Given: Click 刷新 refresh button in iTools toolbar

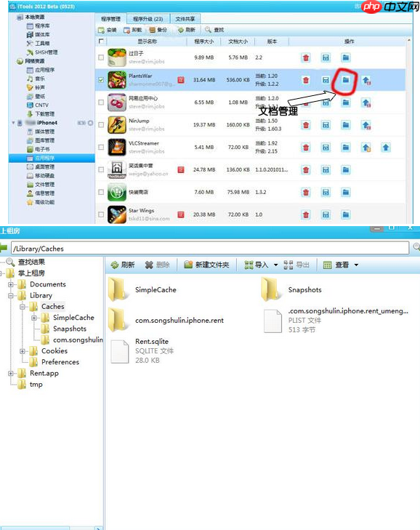Looking at the screenshot, I should pos(187,30).
